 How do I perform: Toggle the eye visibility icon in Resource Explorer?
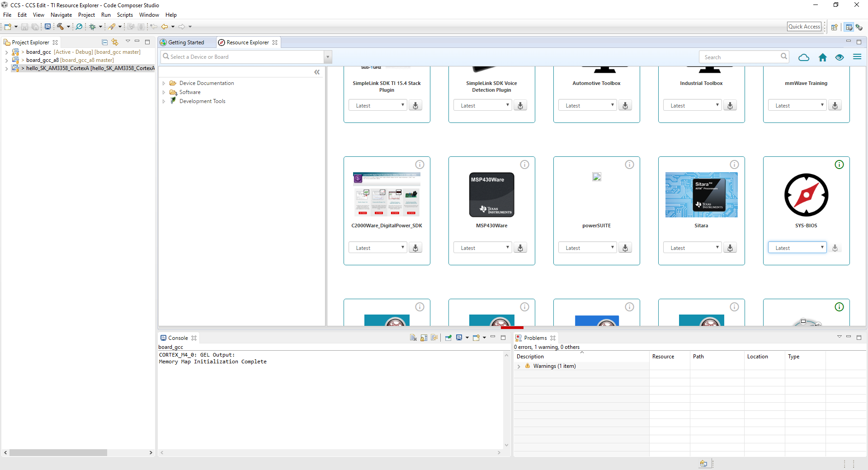(x=840, y=57)
